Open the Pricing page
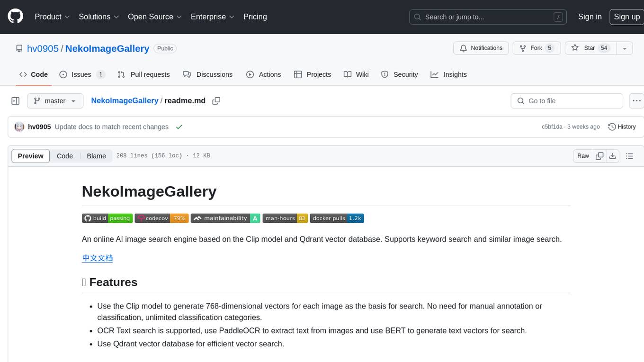644x362 pixels. coord(255,17)
